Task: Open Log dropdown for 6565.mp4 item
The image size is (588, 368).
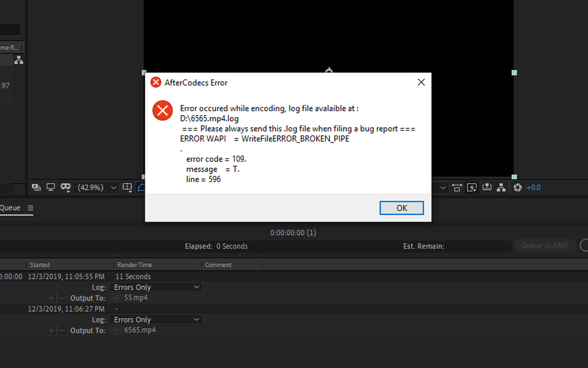Action: point(156,319)
